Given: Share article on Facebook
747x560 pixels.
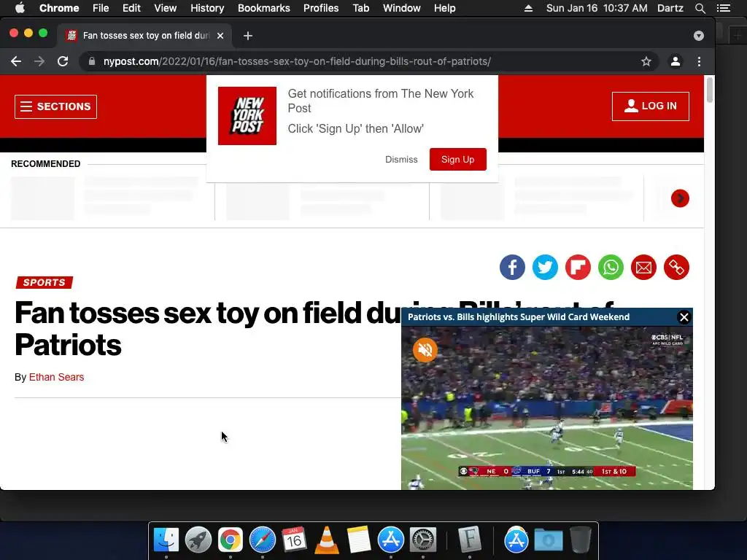Looking at the screenshot, I should pos(512,267).
